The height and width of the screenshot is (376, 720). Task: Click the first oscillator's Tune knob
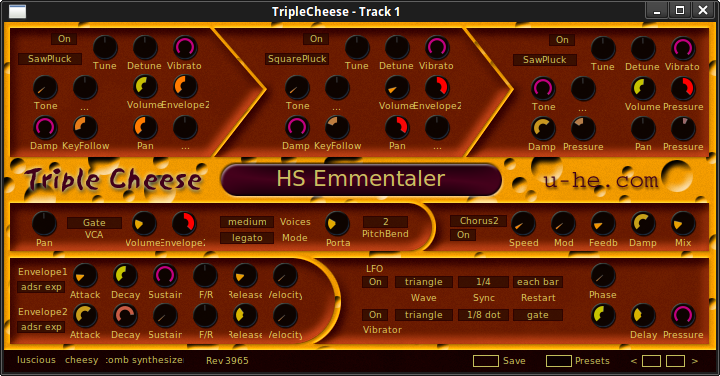point(105,47)
